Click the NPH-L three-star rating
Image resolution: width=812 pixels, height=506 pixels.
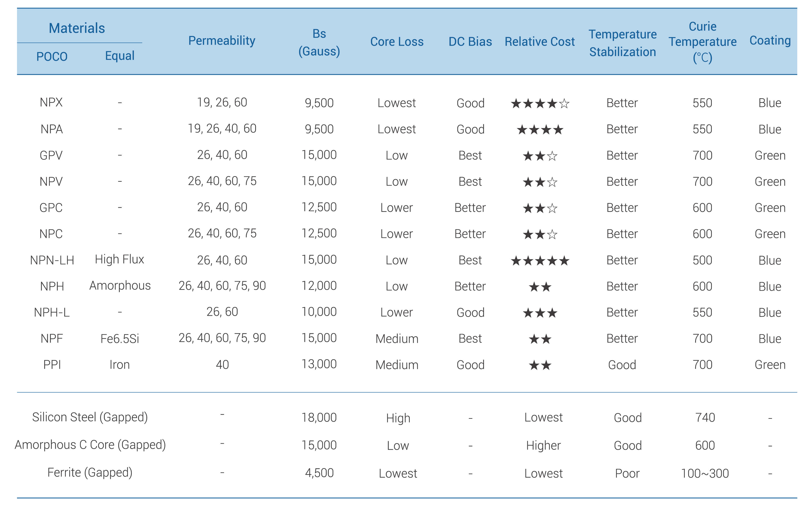tap(539, 313)
